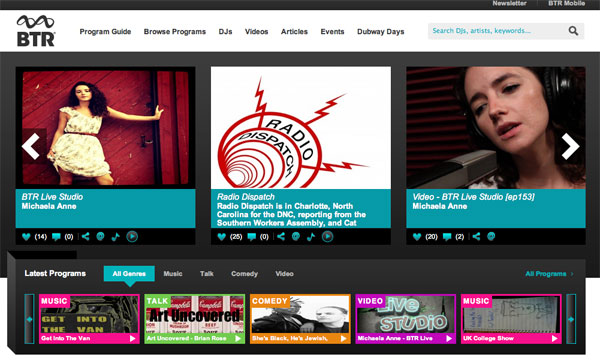
Task: Open the Newsletter link in top bar
Action: [x=509, y=3]
